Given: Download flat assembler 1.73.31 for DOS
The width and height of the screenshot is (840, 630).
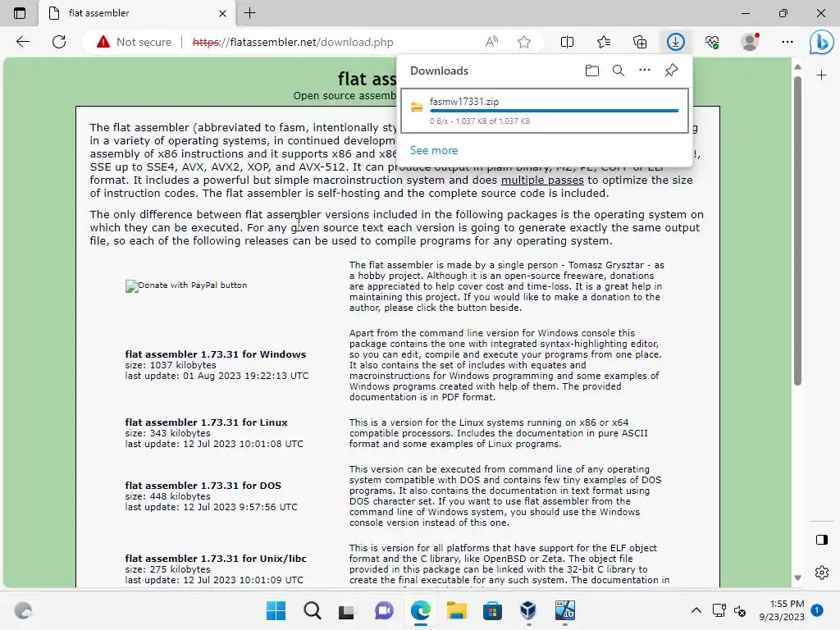Looking at the screenshot, I should tap(203, 486).
